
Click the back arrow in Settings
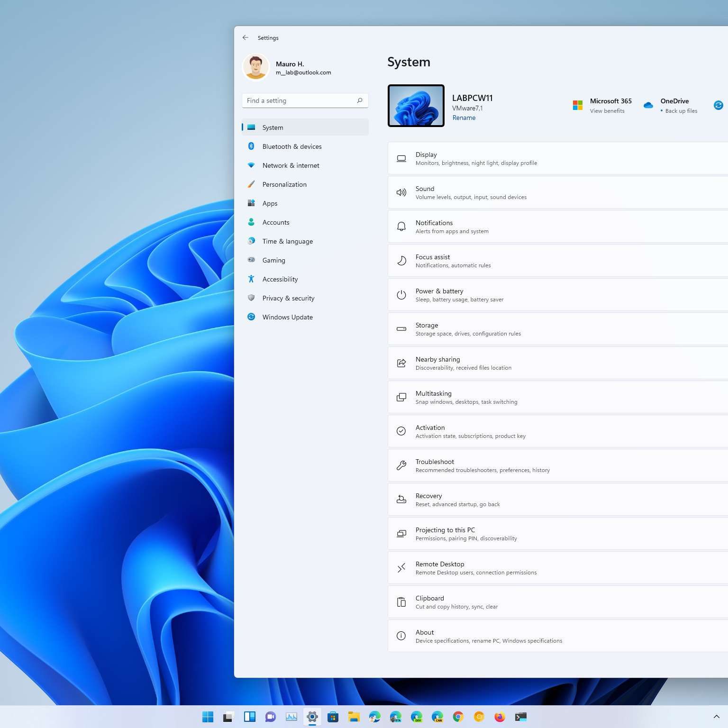coord(245,37)
